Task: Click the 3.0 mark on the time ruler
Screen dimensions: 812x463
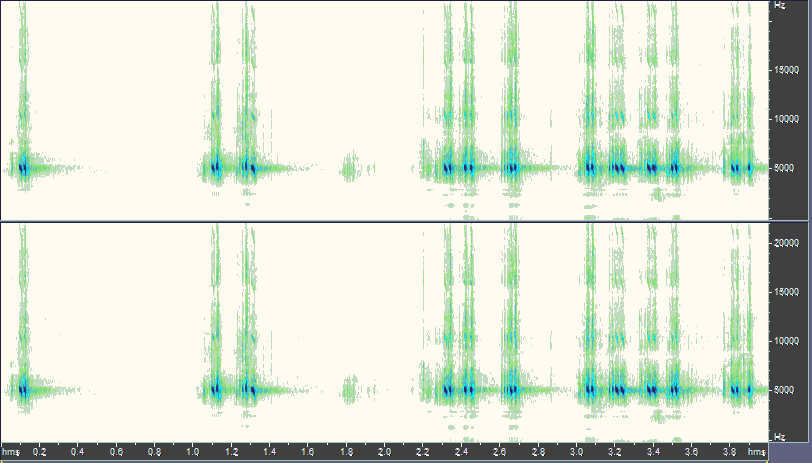Action: [x=576, y=452]
